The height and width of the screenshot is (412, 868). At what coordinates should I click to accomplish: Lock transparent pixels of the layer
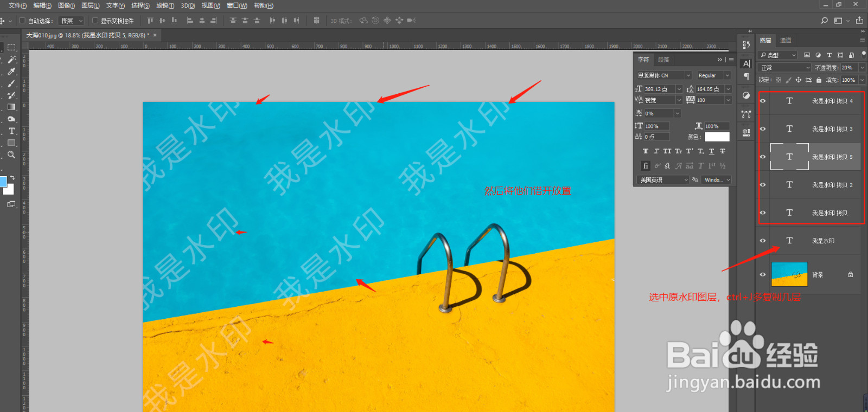pyautogui.click(x=778, y=80)
